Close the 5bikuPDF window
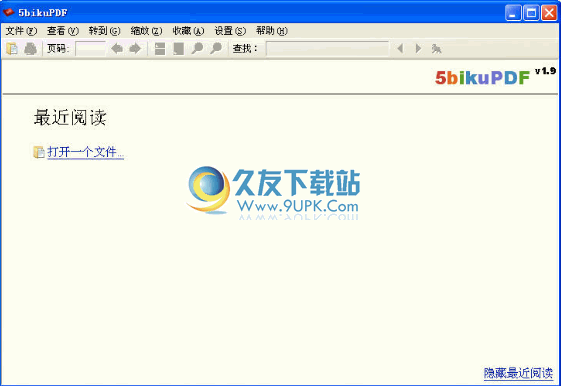The image size is (561, 386). pyautogui.click(x=549, y=13)
